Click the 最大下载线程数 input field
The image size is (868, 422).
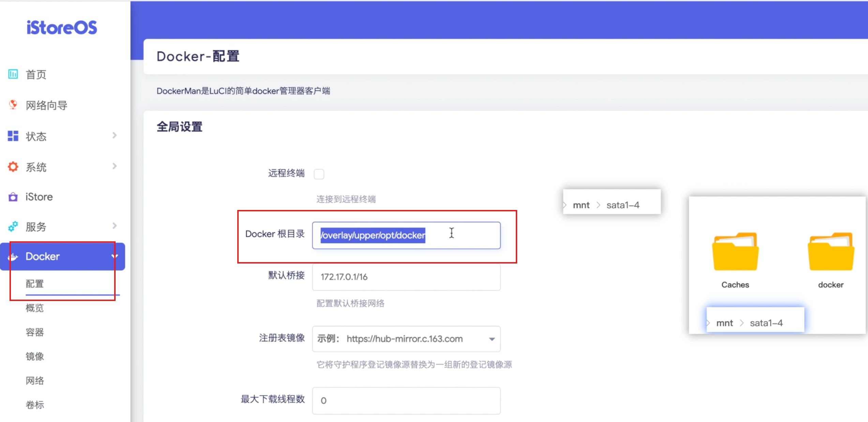(406, 401)
